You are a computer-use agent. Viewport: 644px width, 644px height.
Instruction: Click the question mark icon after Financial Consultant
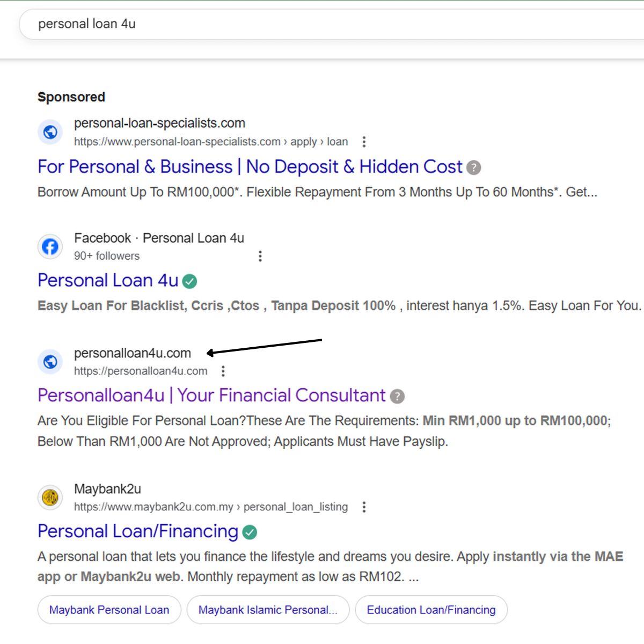coord(397,397)
